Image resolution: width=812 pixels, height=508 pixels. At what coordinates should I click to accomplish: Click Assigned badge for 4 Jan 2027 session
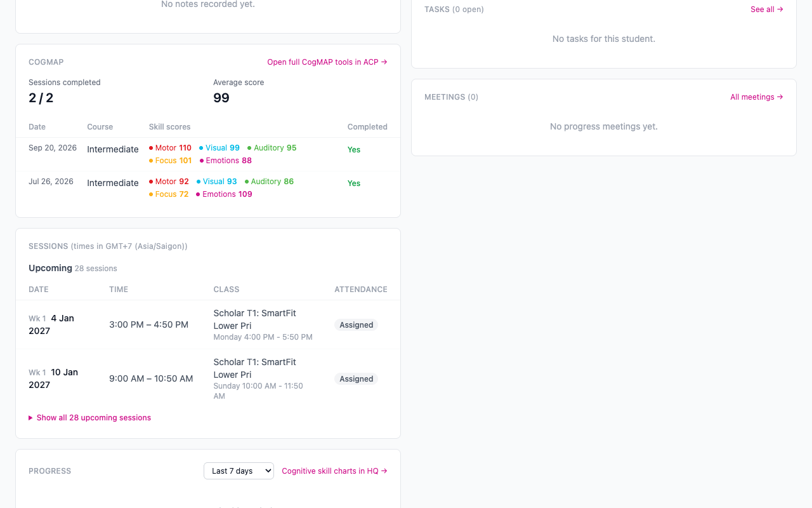coord(356,325)
